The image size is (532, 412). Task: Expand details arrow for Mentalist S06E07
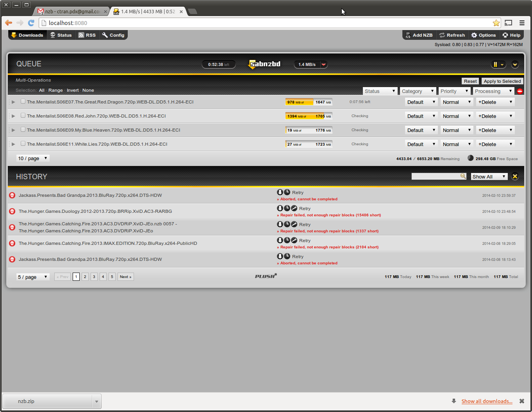coord(13,102)
